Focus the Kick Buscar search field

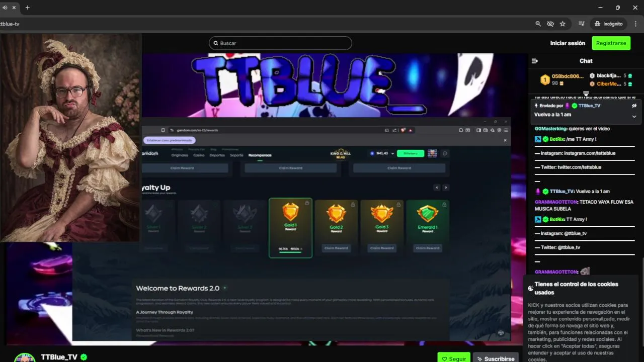tap(280, 43)
